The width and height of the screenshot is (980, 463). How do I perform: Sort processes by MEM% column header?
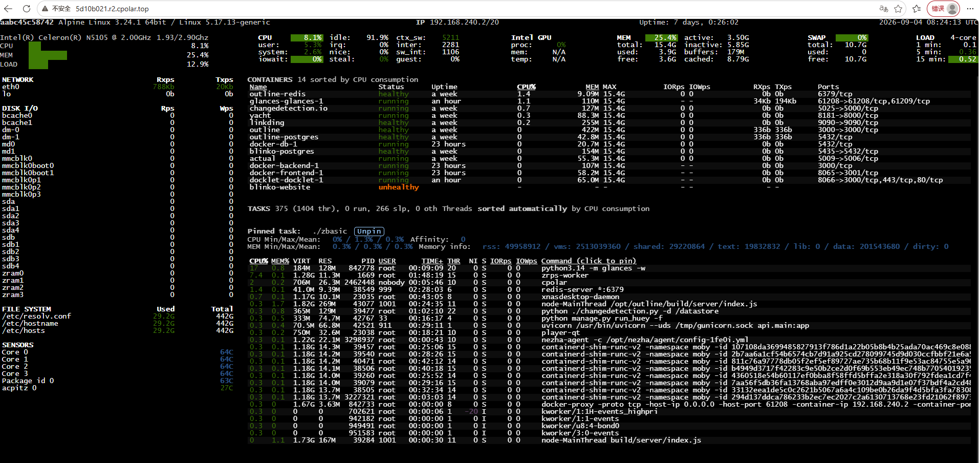pyautogui.click(x=280, y=261)
